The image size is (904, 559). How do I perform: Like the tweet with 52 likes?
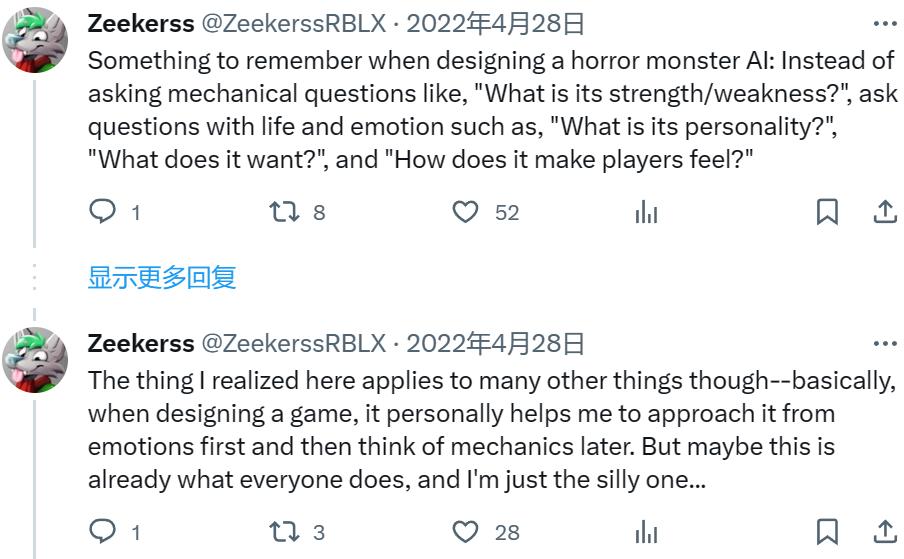pyautogui.click(x=465, y=211)
